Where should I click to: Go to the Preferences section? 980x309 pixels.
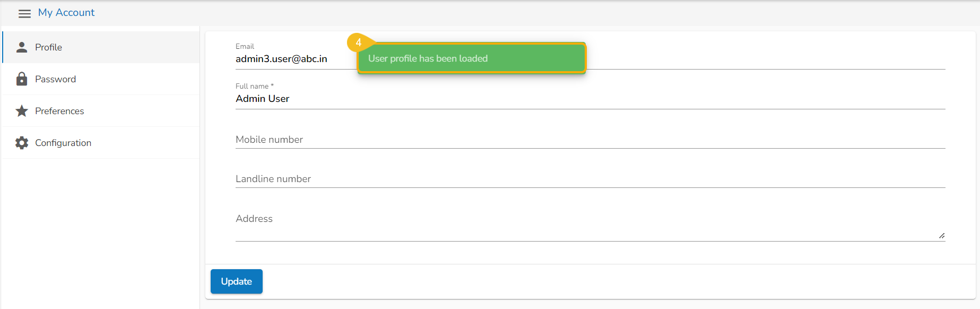tap(59, 111)
